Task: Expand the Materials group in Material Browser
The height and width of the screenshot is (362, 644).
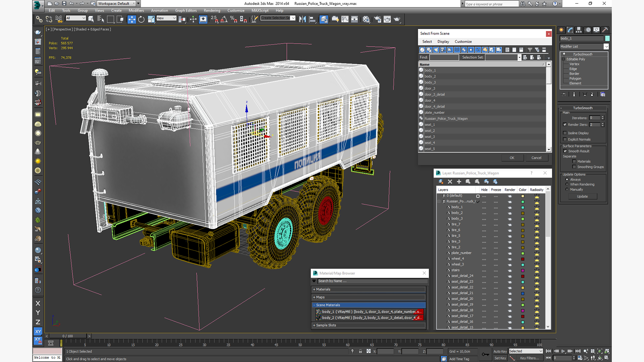Action: click(x=368, y=290)
